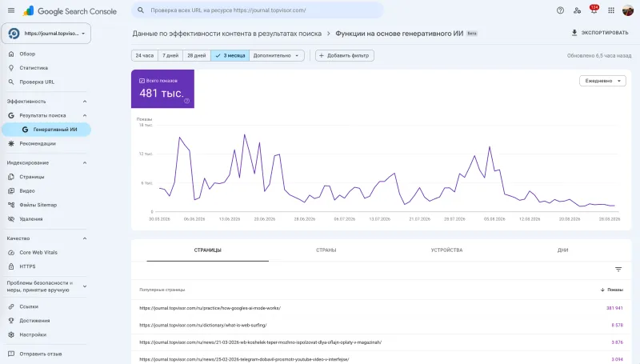Click the Удаления hidden-eye icon
Screen dimensions: 640x364
click(x=11, y=219)
